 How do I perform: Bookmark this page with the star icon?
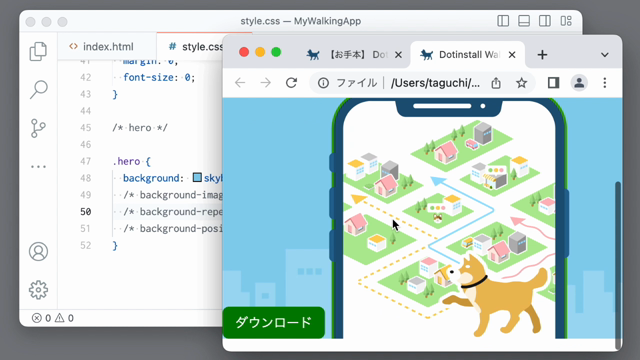521,83
